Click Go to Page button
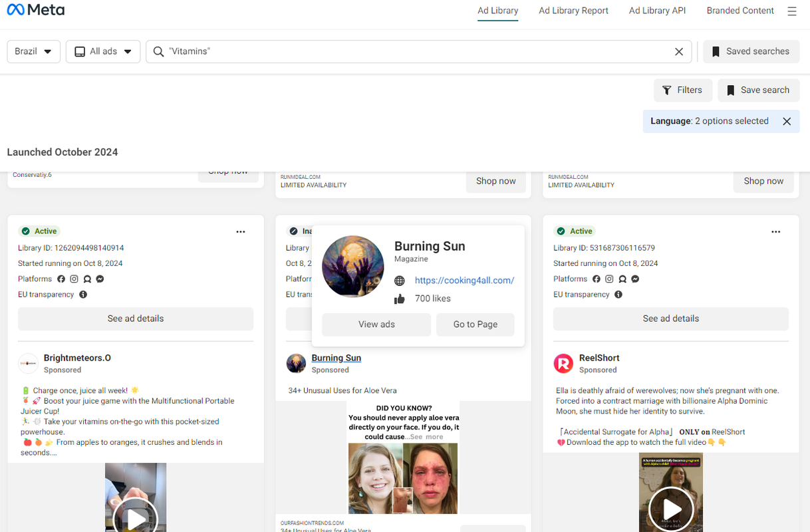Image resolution: width=810 pixels, height=532 pixels. (475, 325)
